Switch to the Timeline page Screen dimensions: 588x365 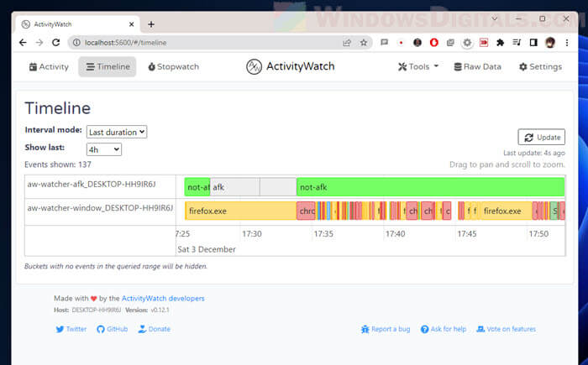click(108, 66)
